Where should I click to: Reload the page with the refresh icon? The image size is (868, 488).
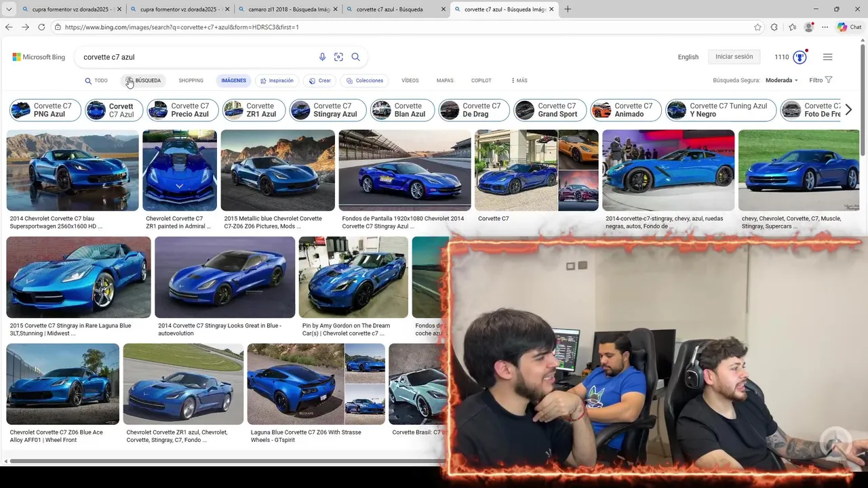41,27
